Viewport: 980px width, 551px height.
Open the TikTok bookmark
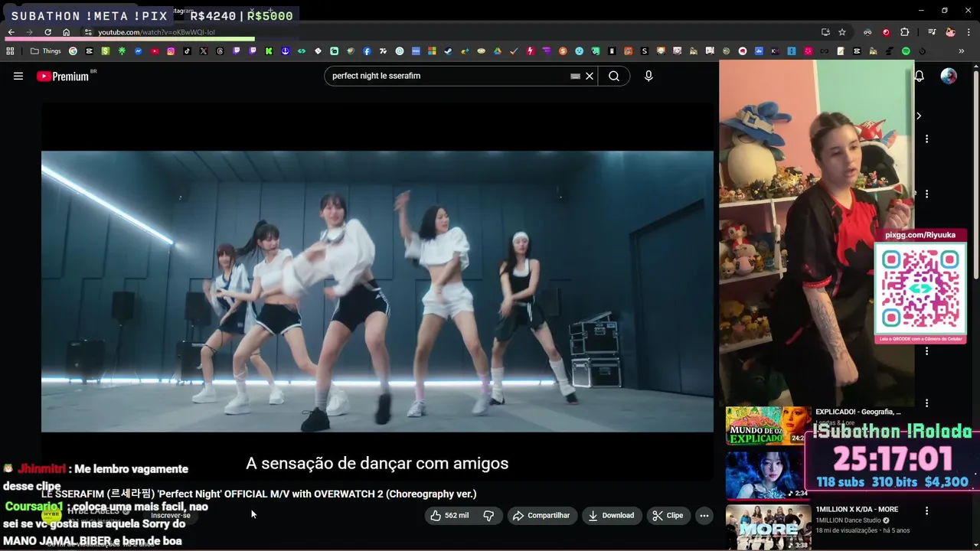187,51
